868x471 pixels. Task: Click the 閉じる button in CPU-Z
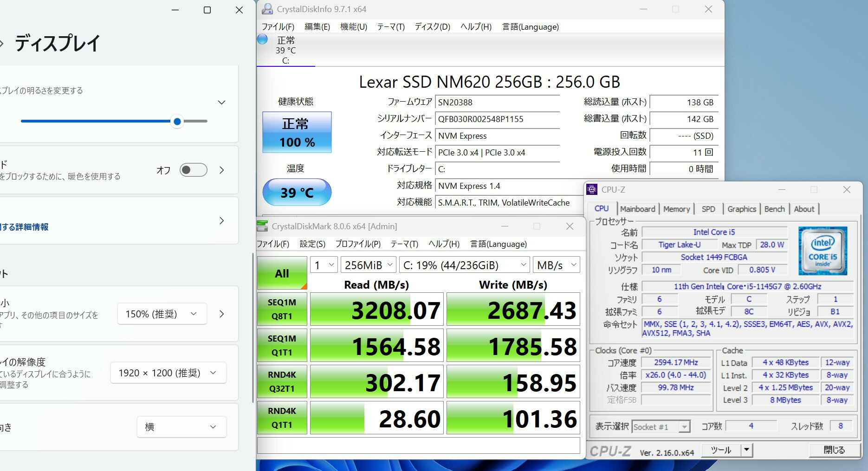834,450
